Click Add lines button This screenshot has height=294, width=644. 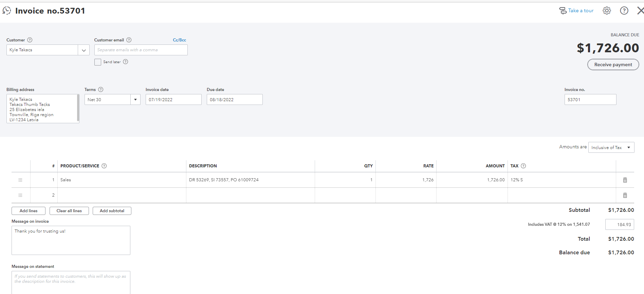pyautogui.click(x=29, y=211)
